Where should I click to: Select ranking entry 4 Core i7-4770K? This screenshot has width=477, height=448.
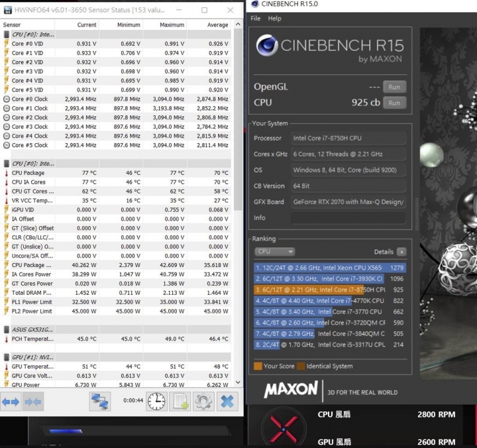tap(330, 301)
